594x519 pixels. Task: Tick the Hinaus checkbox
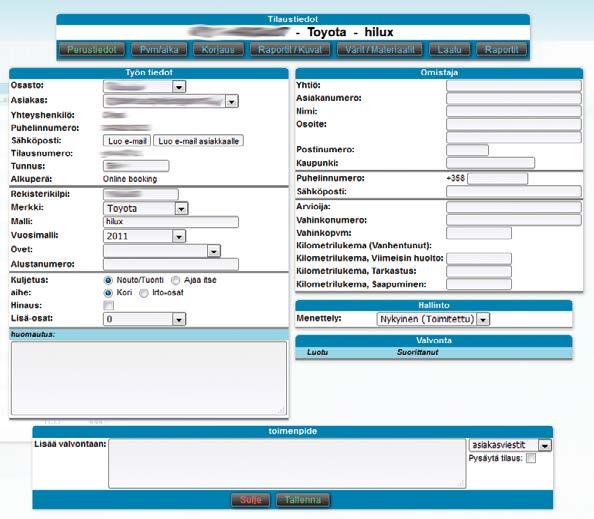[109, 305]
